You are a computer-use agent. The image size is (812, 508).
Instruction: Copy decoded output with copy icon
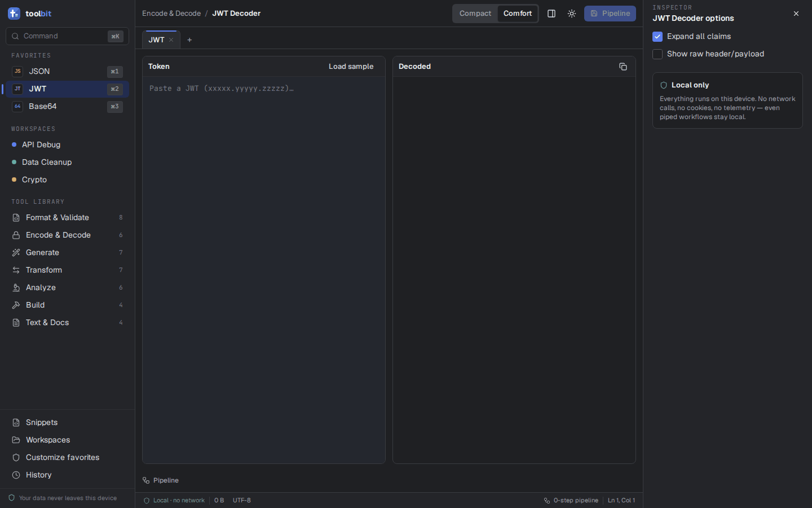(623, 67)
